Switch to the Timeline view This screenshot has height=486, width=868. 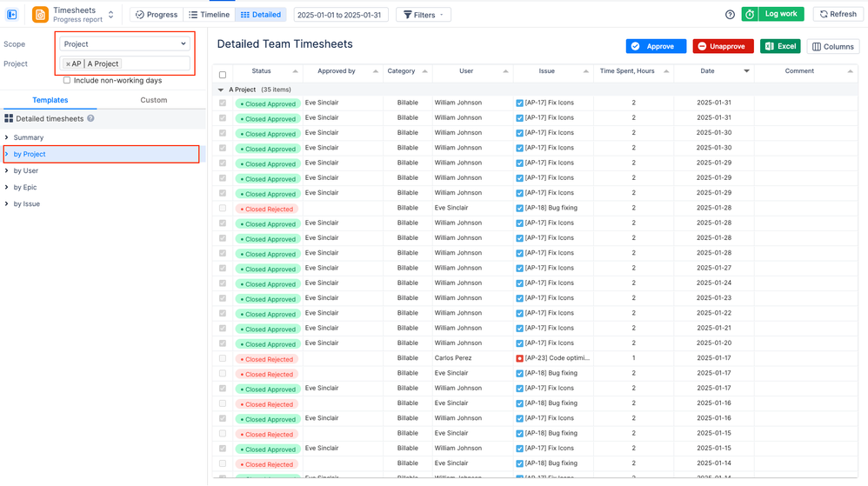coord(210,15)
